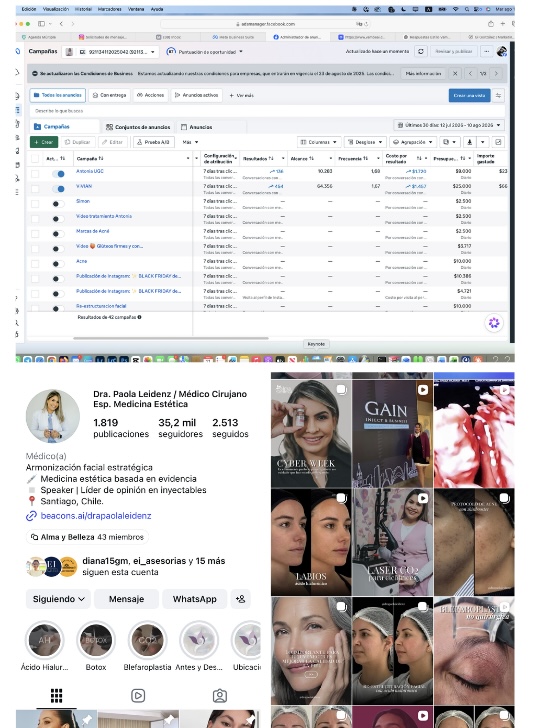Open the LASER CO2 post thumbnail
The image size is (538, 728).
coord(393,542)
